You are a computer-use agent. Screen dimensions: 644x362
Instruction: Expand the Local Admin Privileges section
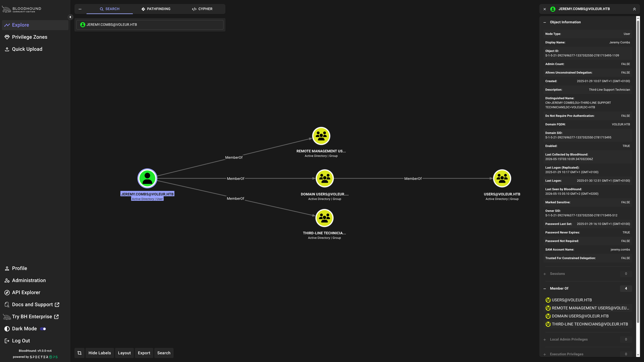click(545, 339)
